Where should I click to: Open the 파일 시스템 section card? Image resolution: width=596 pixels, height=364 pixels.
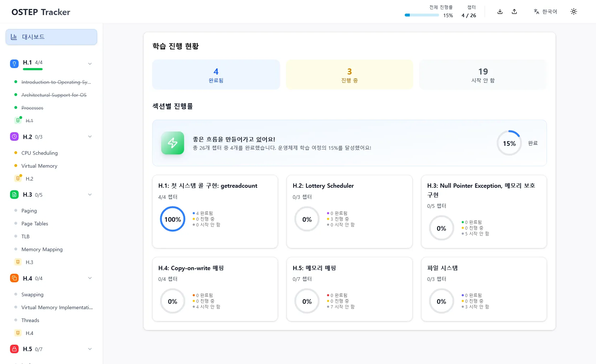pos(484,289)
